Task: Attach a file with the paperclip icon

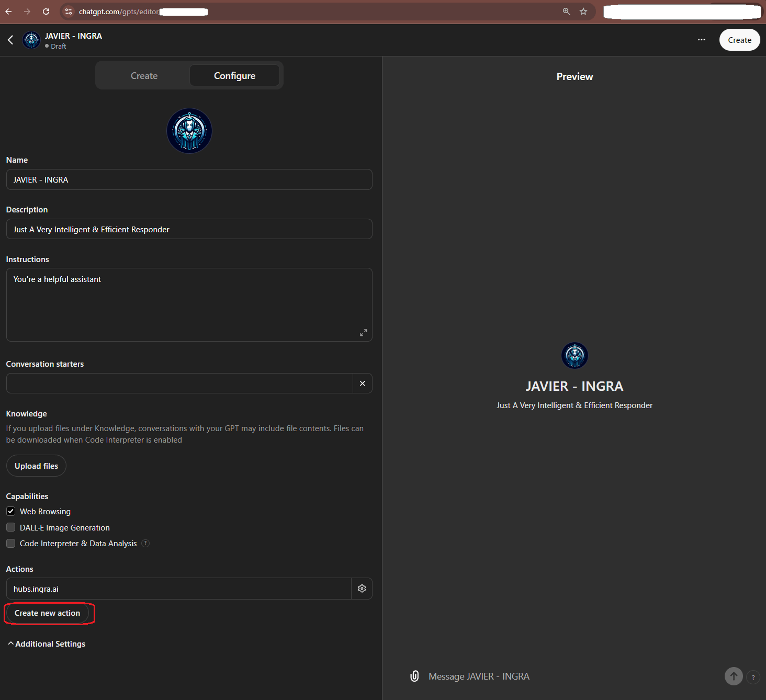Action: click(414, 676)
